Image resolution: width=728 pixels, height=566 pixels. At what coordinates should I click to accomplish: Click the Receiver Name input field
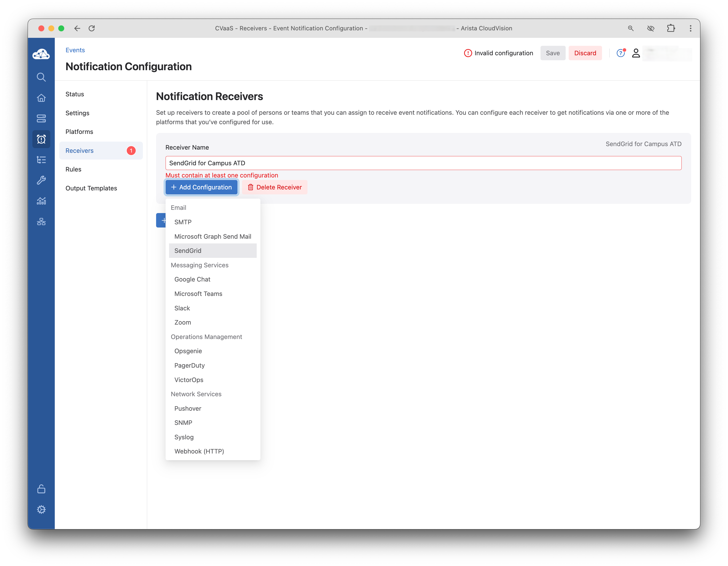click(423, 163)
